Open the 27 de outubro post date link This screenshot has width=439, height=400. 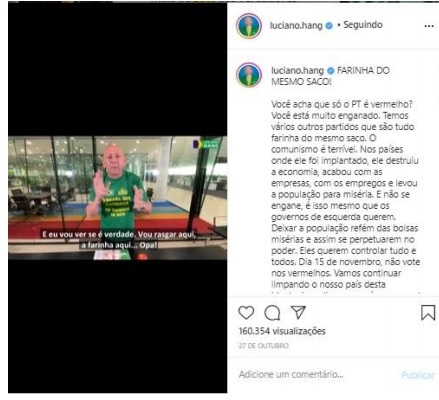tap(263, 346)
